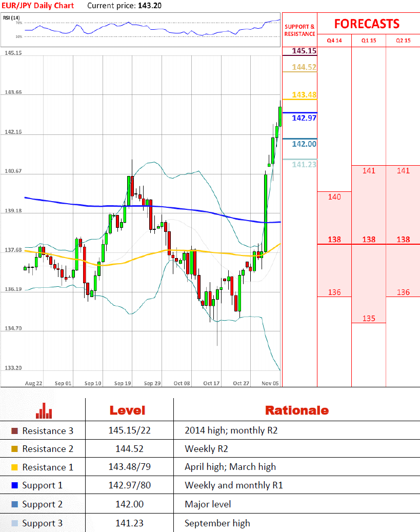Click the 142.97/80 level cell
The image size is (420, 532).
129,485
